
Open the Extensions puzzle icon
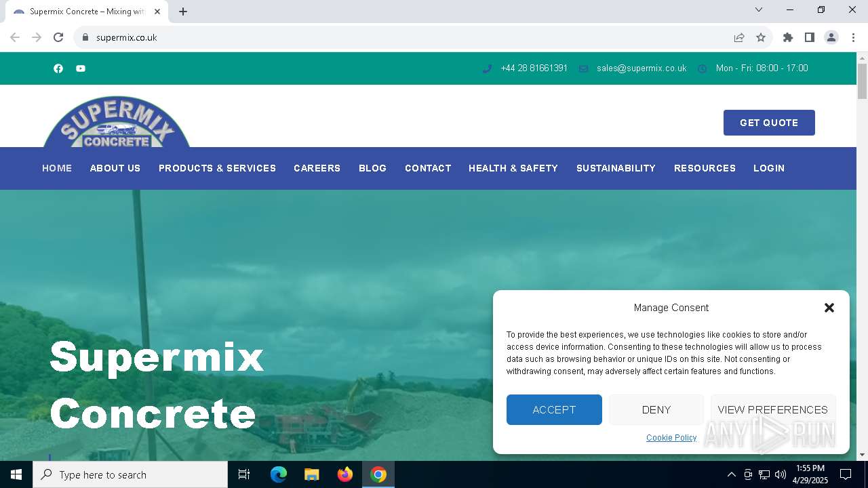click(x=788, y=37)
